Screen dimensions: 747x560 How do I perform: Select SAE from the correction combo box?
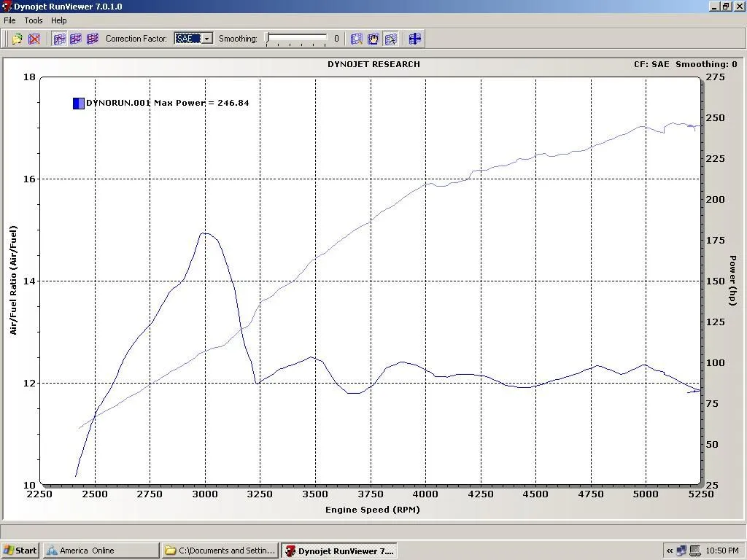[188, 39]
